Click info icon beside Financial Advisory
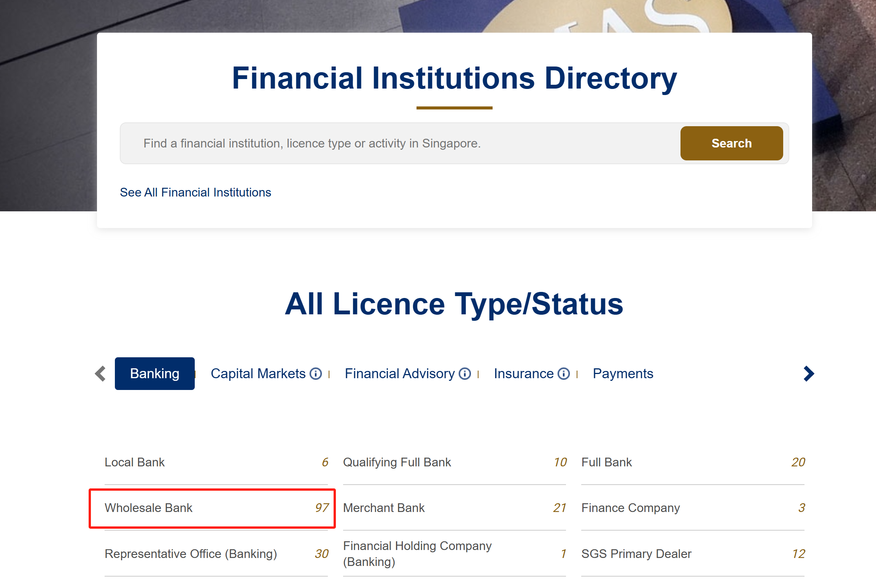876x588 pixels. tap(464, 374)
